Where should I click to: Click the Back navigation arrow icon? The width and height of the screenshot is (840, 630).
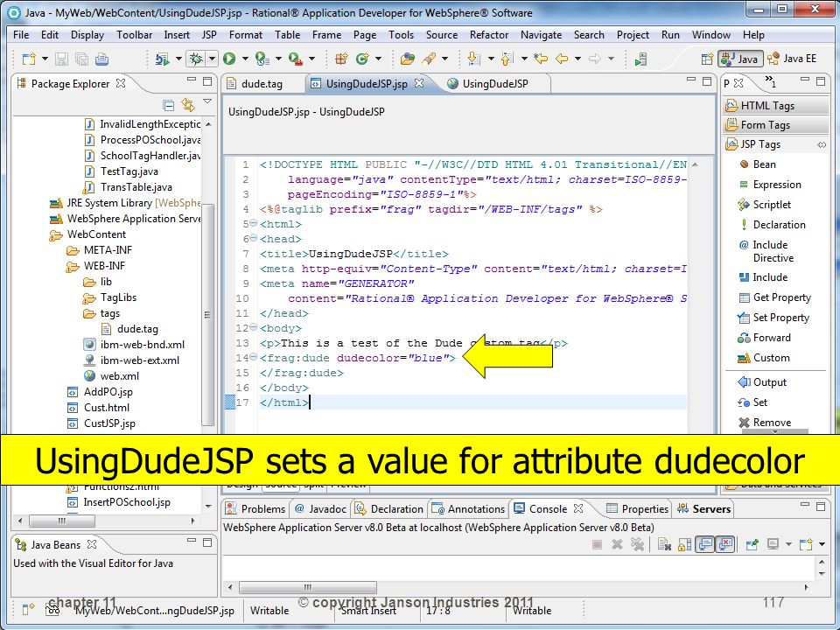tap(562, 59)
